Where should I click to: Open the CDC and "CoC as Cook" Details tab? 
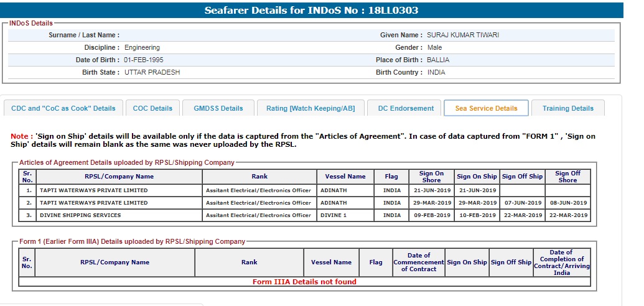[x=63, y=108]
